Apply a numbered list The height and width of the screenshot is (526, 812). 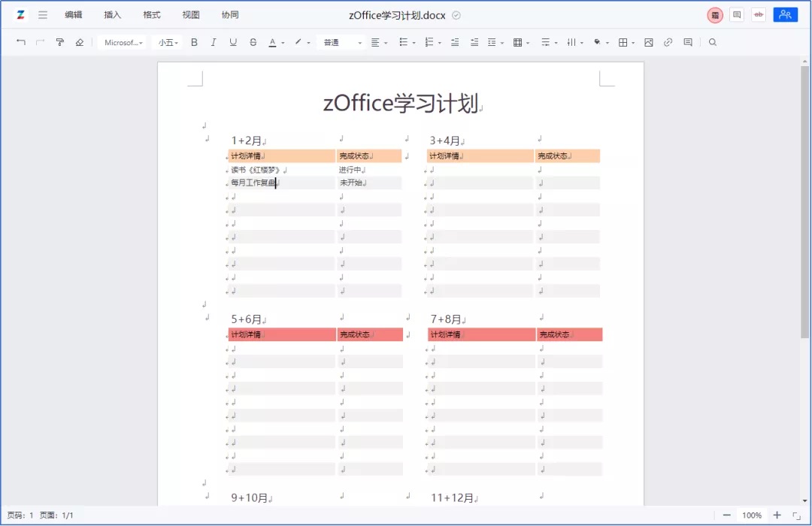[429, 42]
